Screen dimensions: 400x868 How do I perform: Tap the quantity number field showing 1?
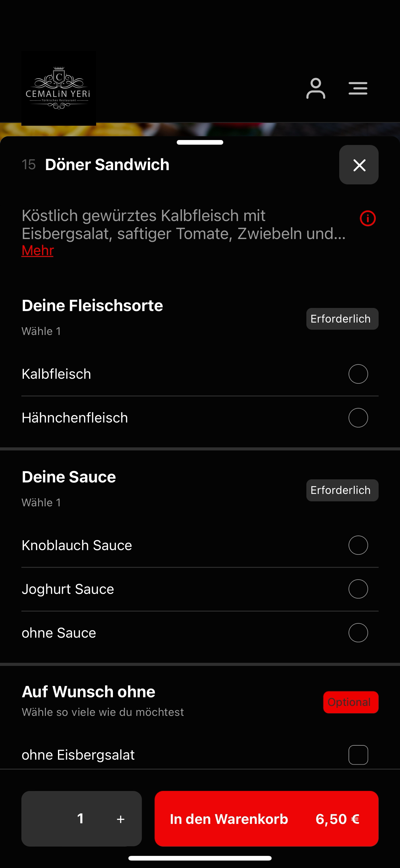point(81,819)
